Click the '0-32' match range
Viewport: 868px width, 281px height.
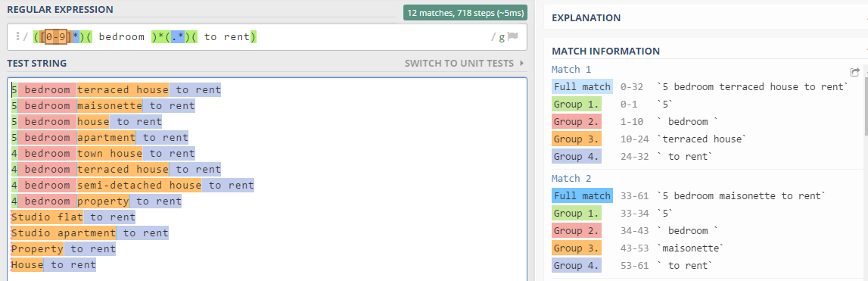pos(632,87)
